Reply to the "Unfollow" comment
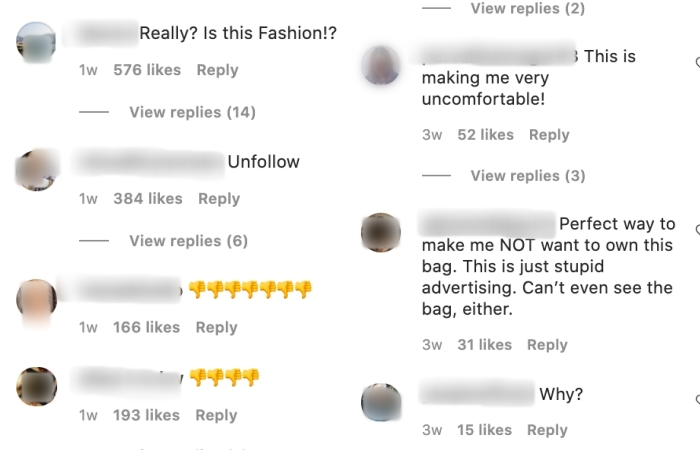 pos(218,199)
